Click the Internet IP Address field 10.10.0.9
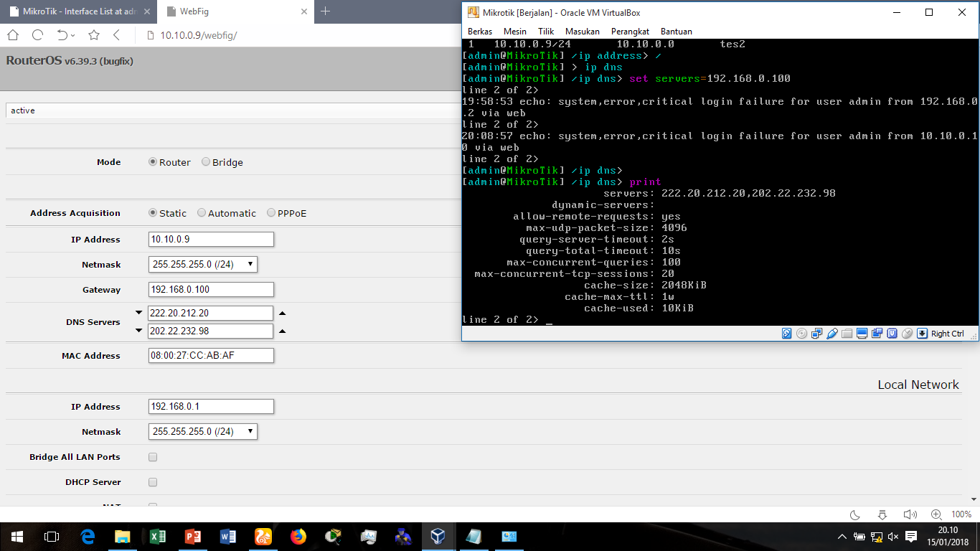Screen dimensions: 980x551 211,240
